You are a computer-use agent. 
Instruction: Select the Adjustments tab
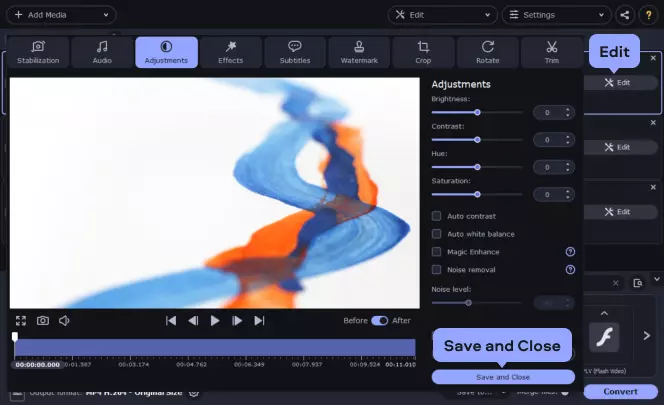tap(166, 52)
